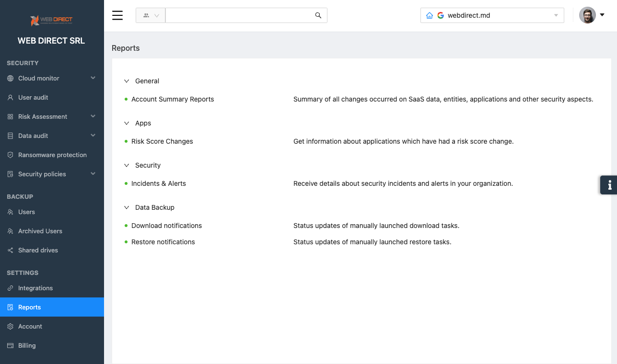This screenshot has height=364, width=617.
Task: Open the hamburger menu icon
Action: (x=117, y=15)
